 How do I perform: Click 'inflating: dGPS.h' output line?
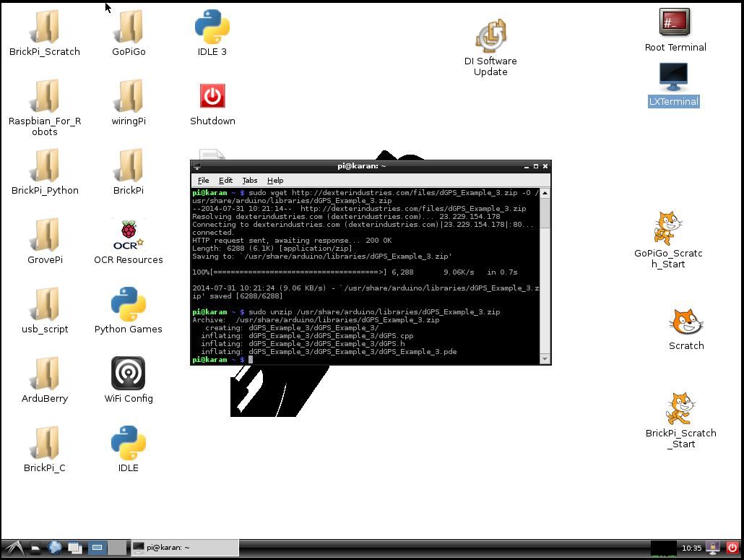[x=303, y=344]
